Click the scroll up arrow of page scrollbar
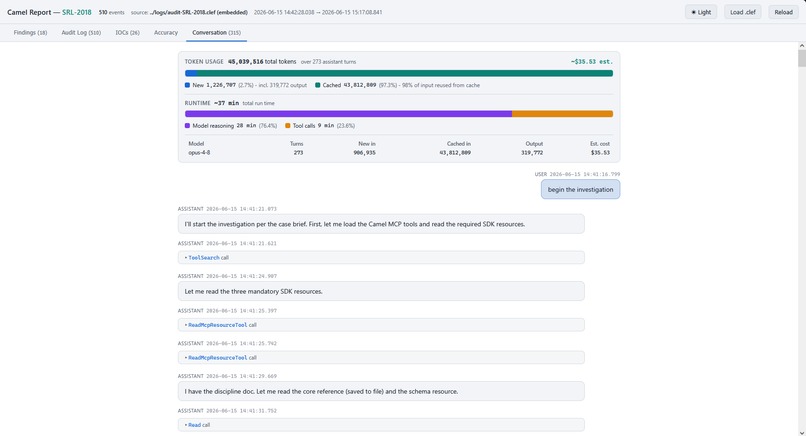Screen dimensions: 806x436 pos(801,46)
